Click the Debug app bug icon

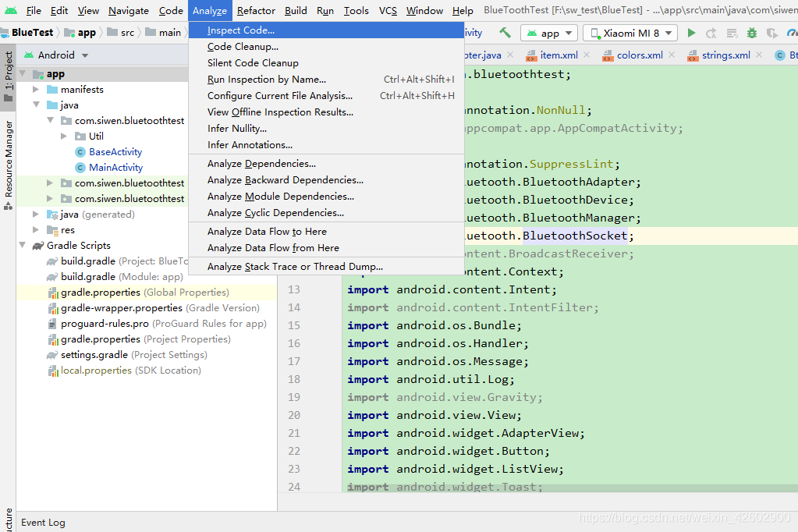pyautogui.click(x=752, y=33)
